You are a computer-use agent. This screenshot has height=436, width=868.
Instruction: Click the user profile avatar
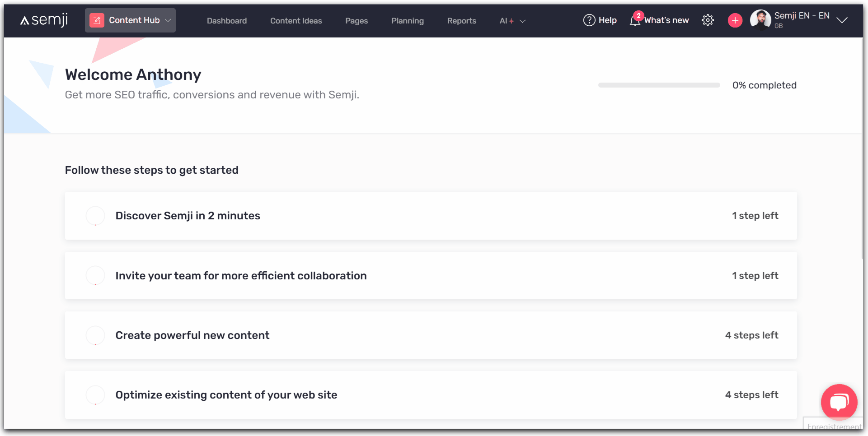(x=760, y=20)
